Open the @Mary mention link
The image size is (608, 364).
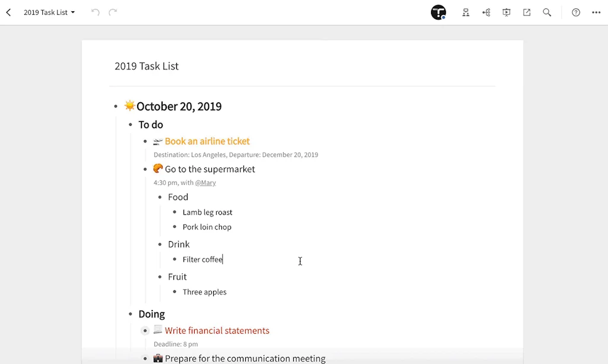pyautogui.click(x=205, y=182)
